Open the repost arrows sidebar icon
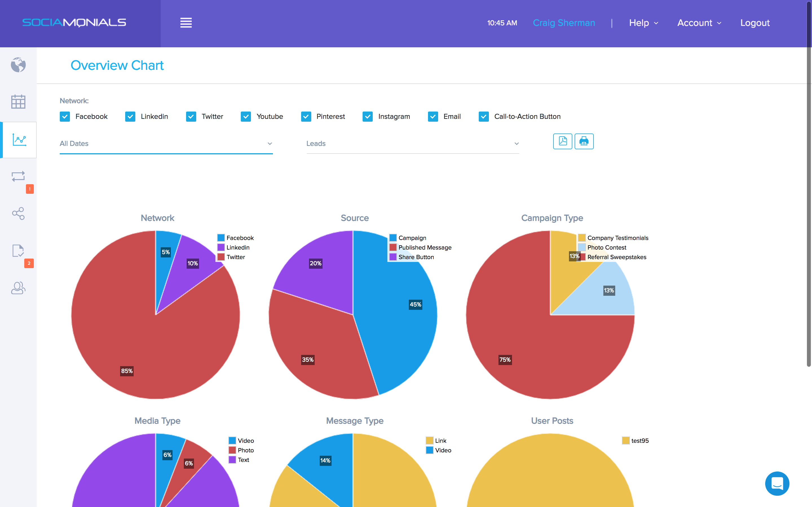This screenshot has height=507, width=812. coord(18,176)
